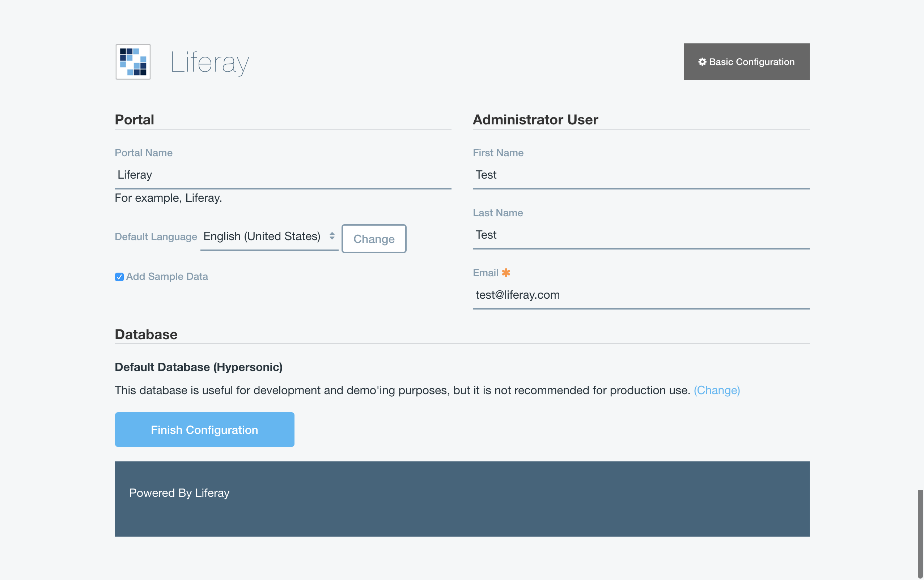Toggle the Add Sample Data checkbox
Screen dimensions: 924x580
119,277
